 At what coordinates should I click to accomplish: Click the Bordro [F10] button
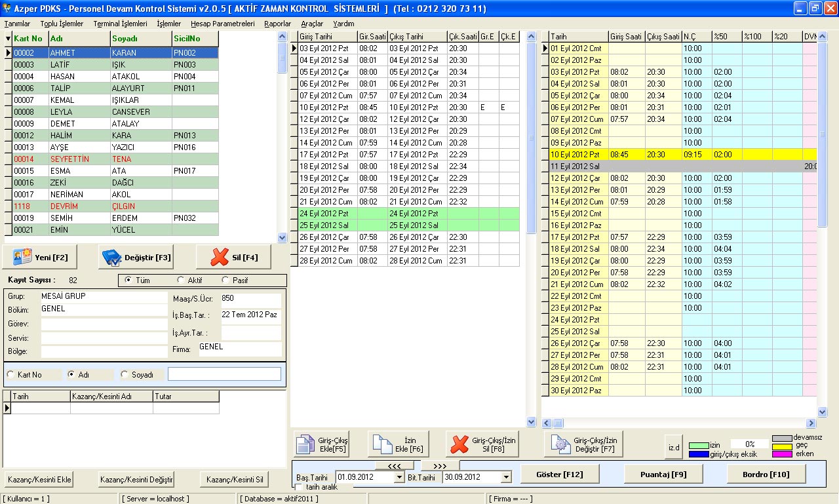pyautogui.click(x=766, y=473)
